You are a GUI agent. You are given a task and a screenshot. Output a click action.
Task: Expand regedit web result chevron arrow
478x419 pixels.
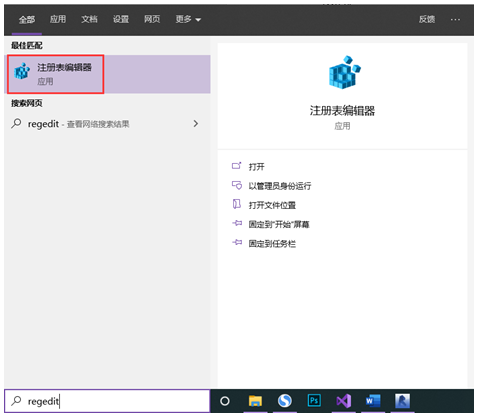click(196, 124)
